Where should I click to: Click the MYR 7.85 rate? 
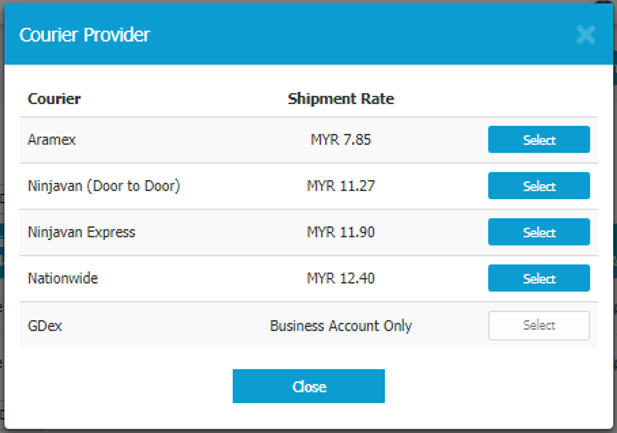coord(340,140)
